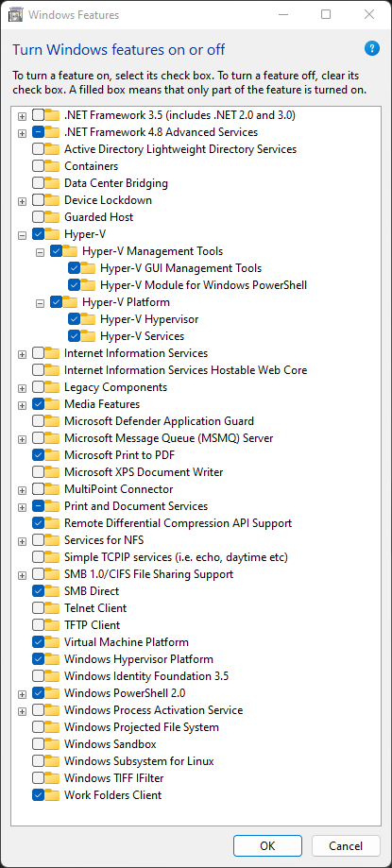Click the folder icon beside Containers

click(x=52, y=166)
